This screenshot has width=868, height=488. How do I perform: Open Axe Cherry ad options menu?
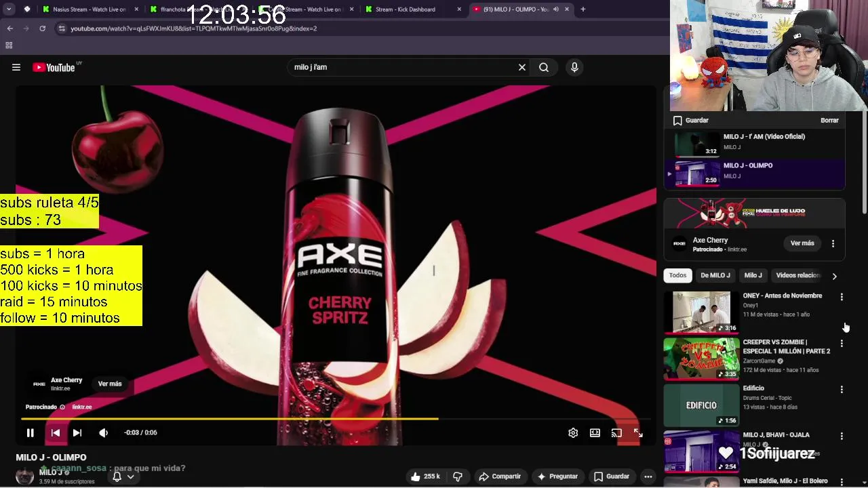(833, 243)
